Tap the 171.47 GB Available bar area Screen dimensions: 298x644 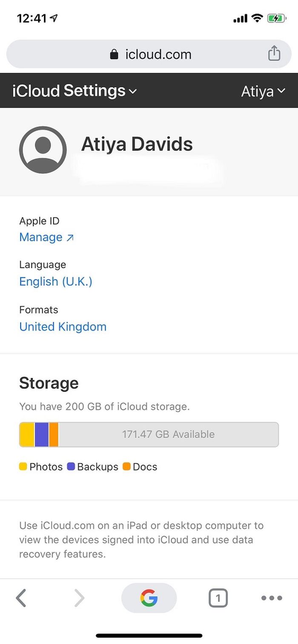(168, 434)
